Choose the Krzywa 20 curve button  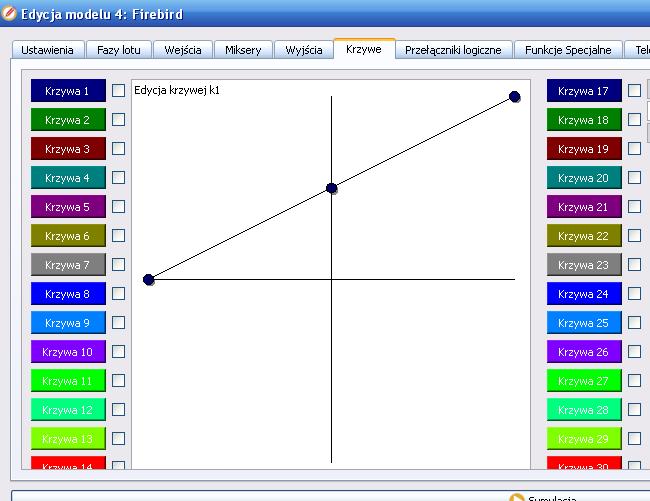(584, 178)
